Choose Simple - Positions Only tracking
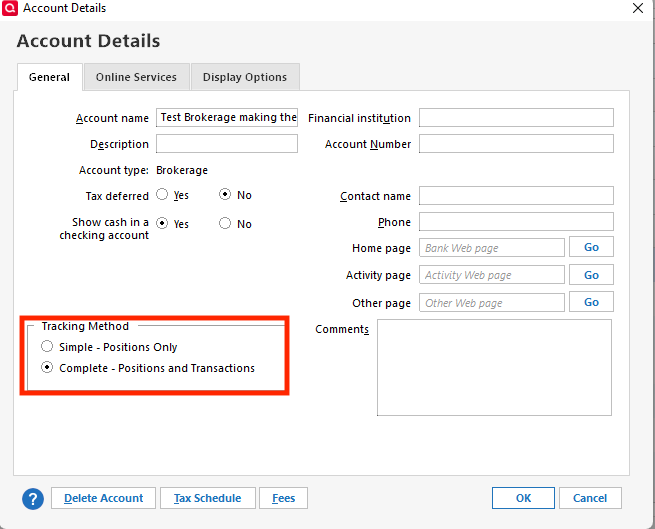The width and height of the screenshot is (655, 529). click(47, 347)
